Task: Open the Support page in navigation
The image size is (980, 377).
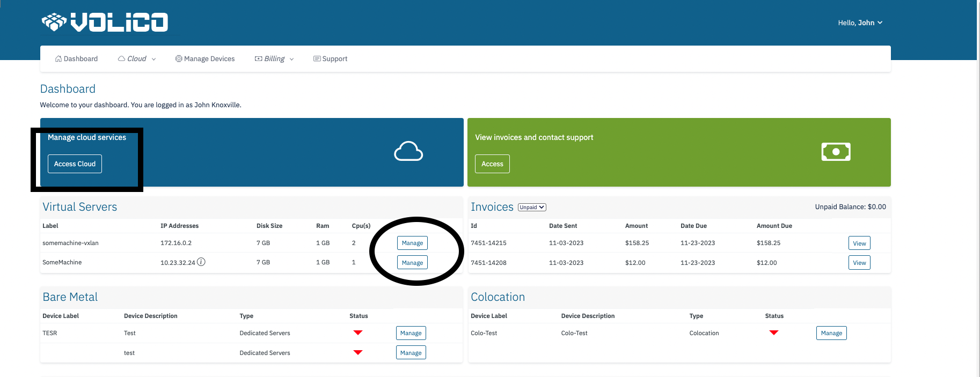Action: 330,59
